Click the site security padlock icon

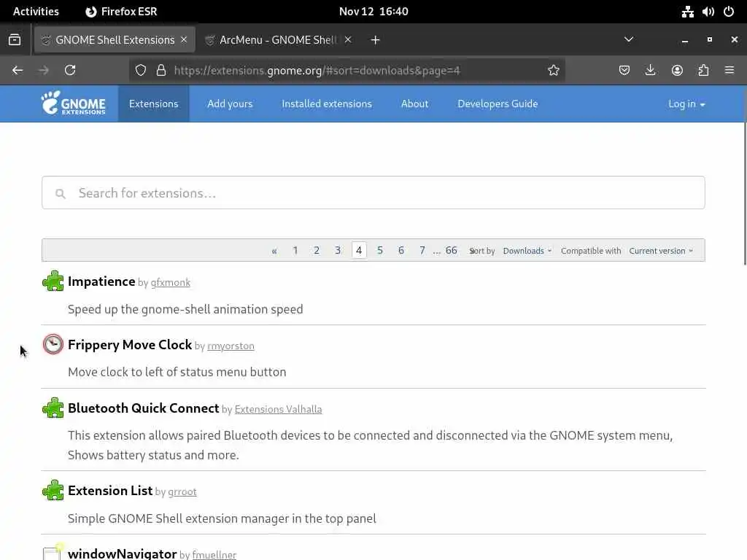click(x=161, y=71)
